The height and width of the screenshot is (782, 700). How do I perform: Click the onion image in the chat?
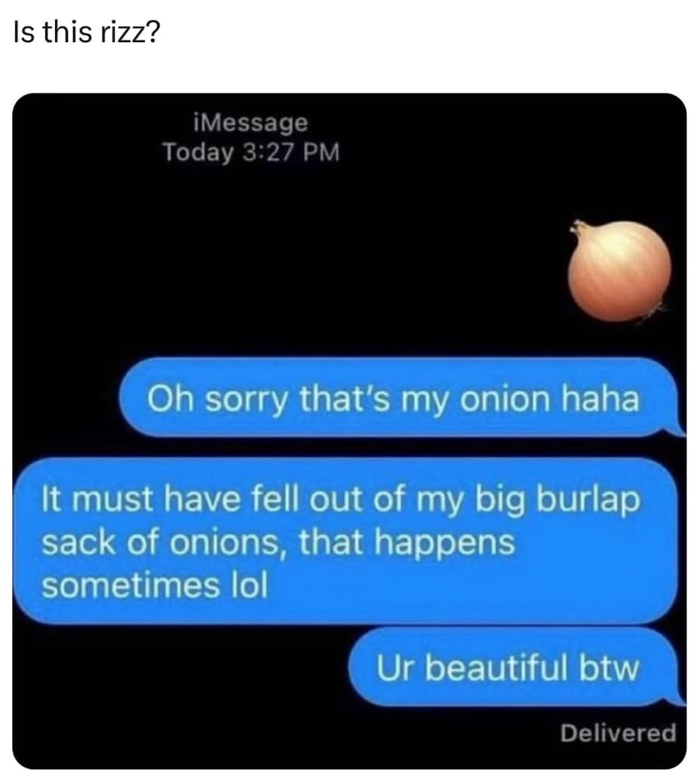point(619,272)
